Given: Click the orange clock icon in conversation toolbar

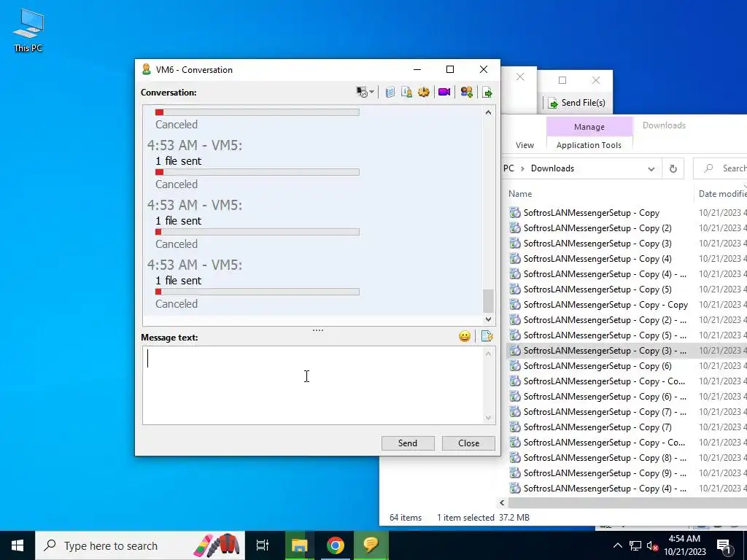Looking at the screenshot, I should [424, 92].
